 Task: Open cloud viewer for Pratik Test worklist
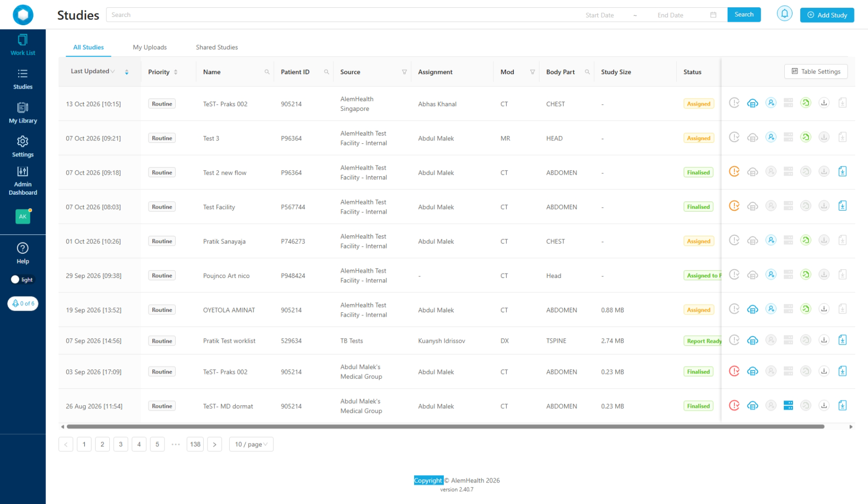[x=752, y=340]
